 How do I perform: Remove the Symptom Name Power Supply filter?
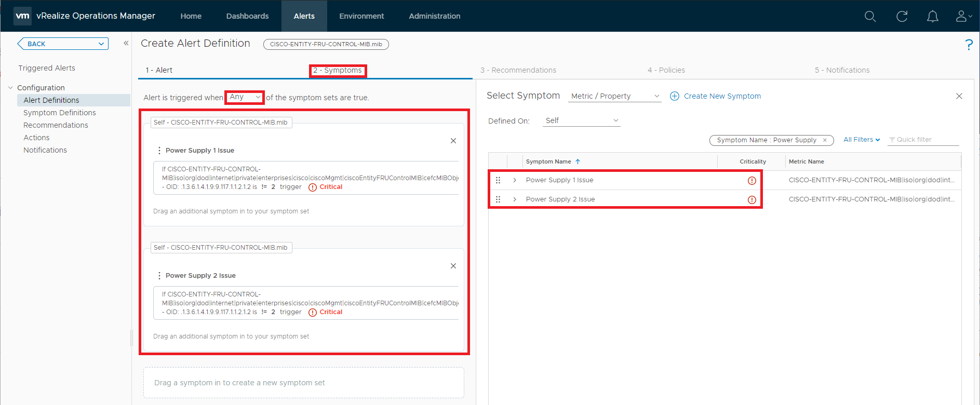[x=825, y=140]
